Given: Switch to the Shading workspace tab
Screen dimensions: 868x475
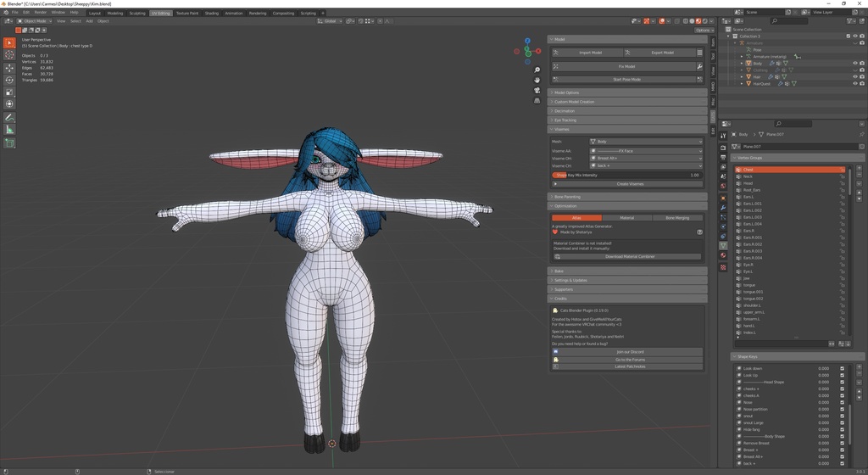Looking at the screenshot, I should pos(211,13).
